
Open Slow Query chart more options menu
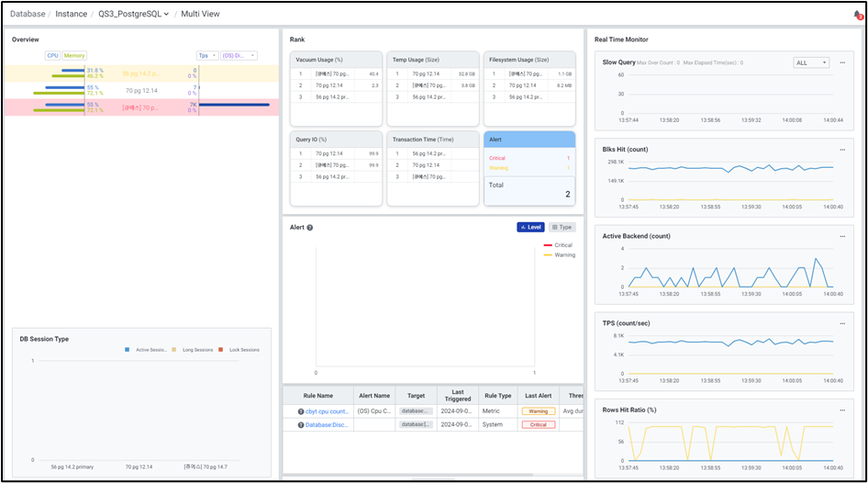840,62
